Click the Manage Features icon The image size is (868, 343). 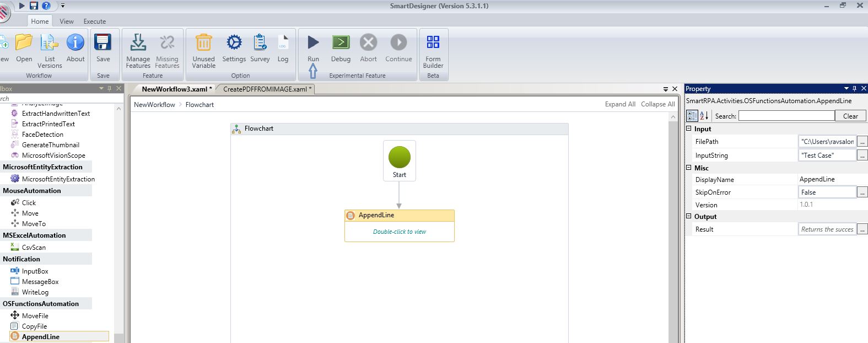coord(138,43)
